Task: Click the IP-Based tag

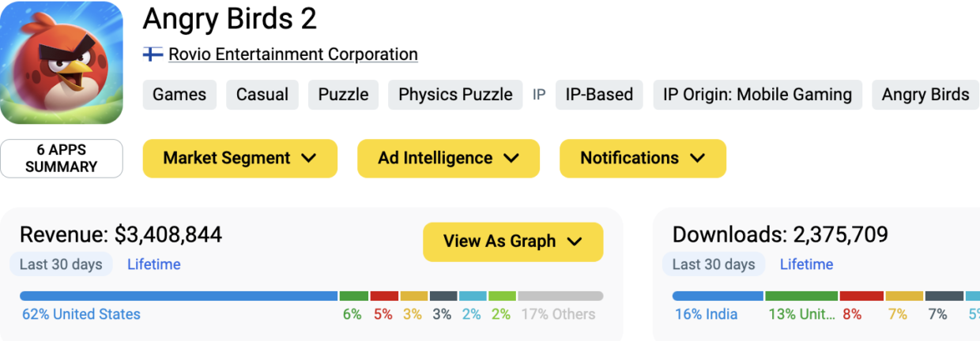Action: pos(599,95)
